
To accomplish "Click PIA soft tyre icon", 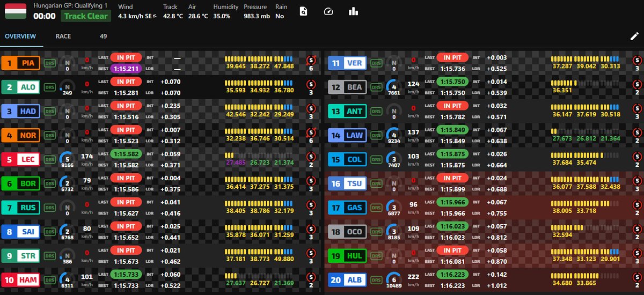I will (x=310, y=60).
